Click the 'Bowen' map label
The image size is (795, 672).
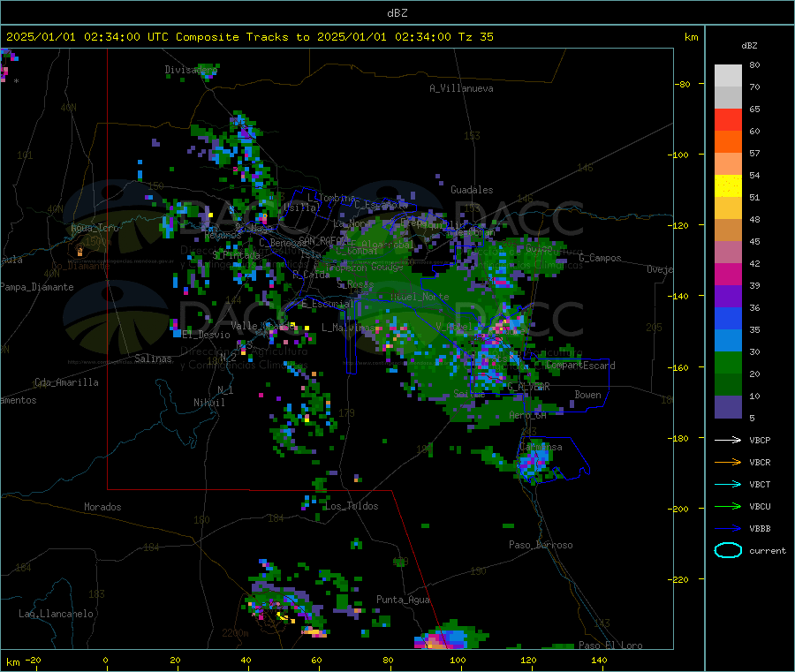(x=588, y=395)
